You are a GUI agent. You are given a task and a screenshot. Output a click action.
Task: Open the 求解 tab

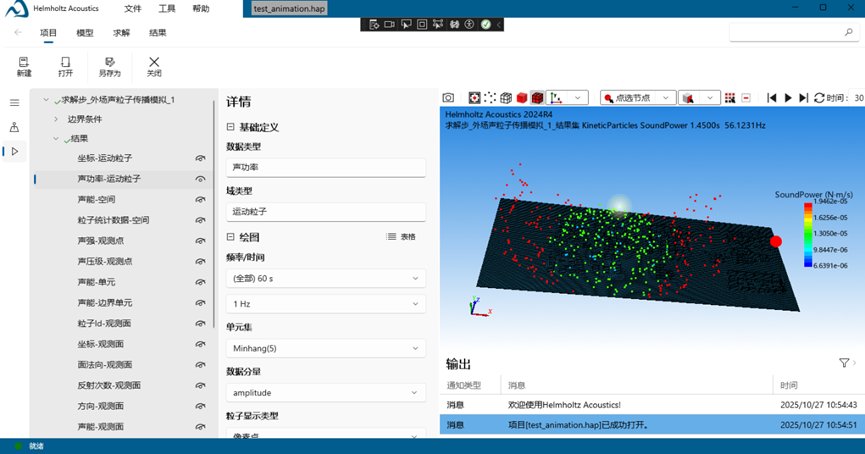pos(121,32)
